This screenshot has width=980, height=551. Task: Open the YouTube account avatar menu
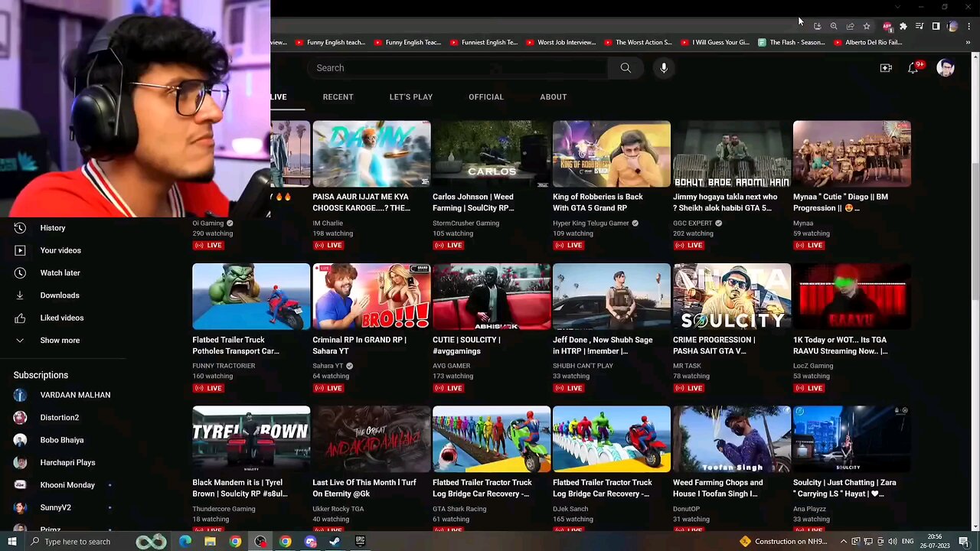tap(946, 68)
